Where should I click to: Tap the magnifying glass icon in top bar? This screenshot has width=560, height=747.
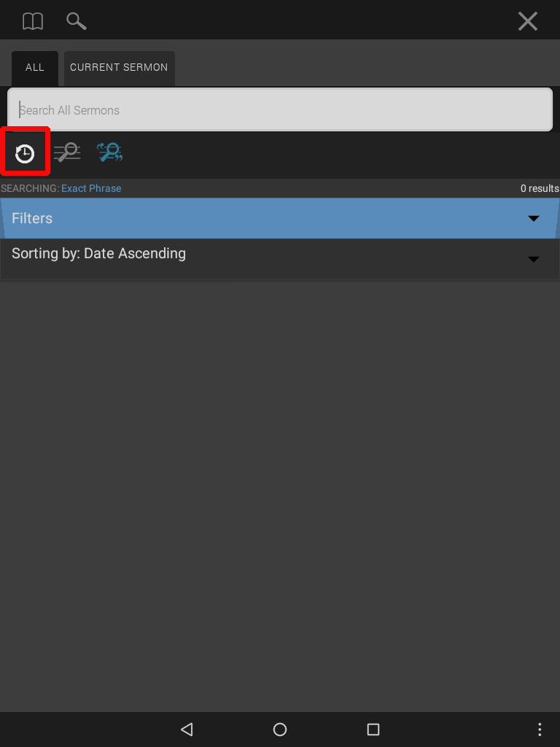tap(76, 21)
